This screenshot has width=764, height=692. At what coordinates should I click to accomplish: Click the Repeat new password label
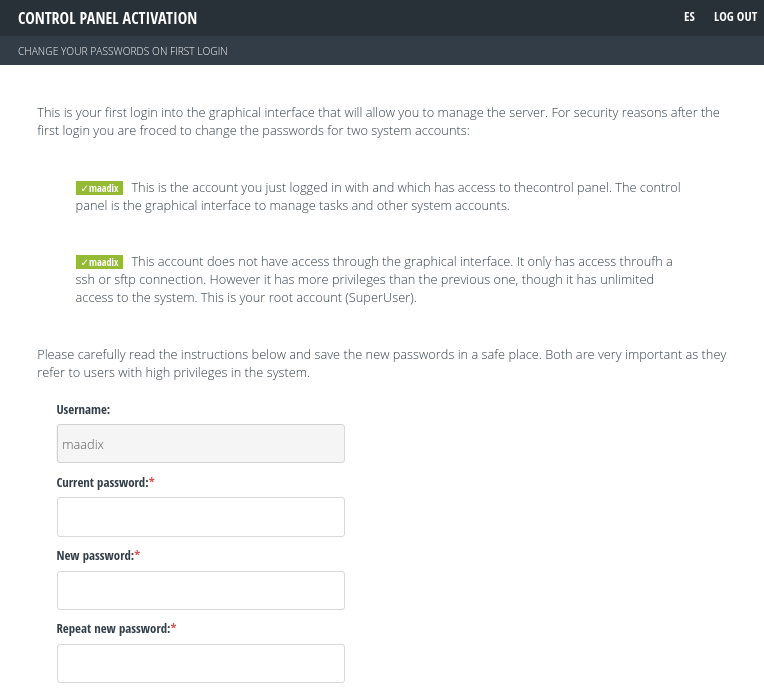[114, 629]
